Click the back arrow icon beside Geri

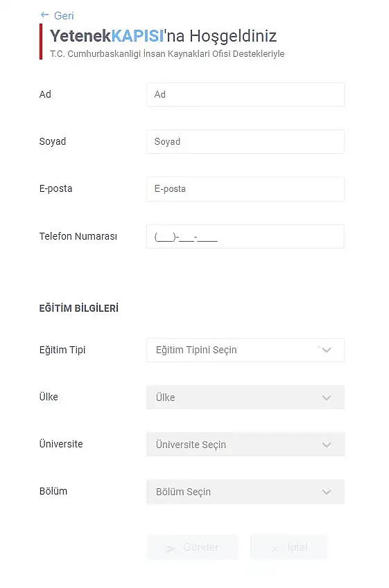[44, 15]
